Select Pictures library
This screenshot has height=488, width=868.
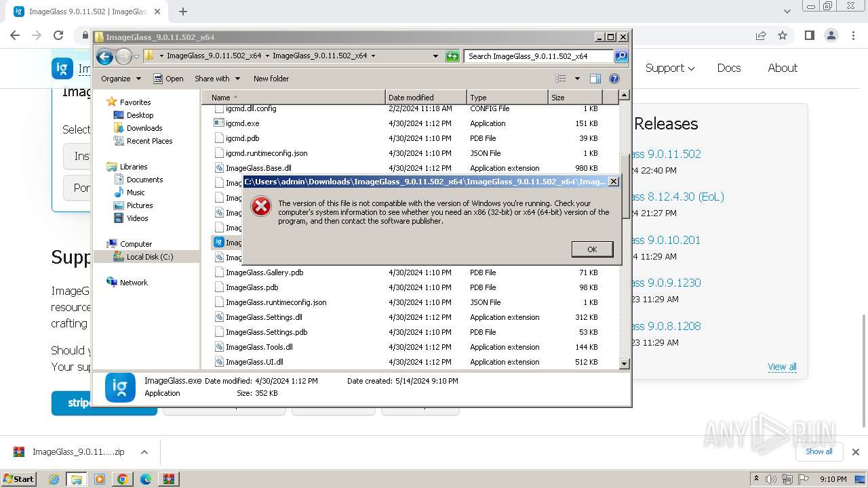pos(140,205)
